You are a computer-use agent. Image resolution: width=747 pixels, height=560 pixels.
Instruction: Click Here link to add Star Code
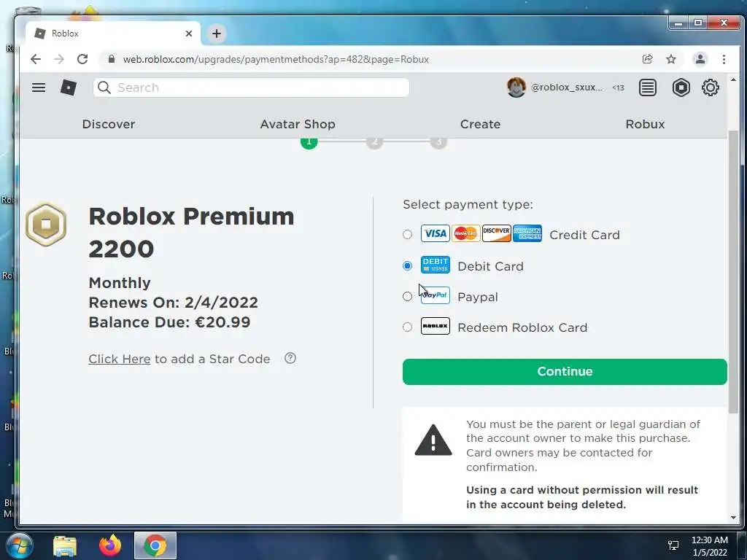pos(120,359)
